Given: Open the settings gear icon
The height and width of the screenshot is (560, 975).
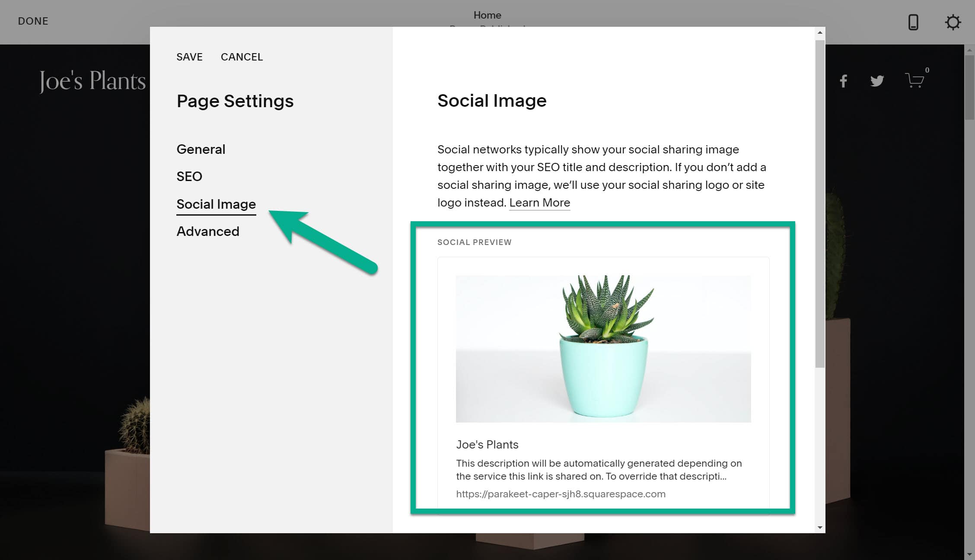Looking at the screenshot, I should pos(953,22).
